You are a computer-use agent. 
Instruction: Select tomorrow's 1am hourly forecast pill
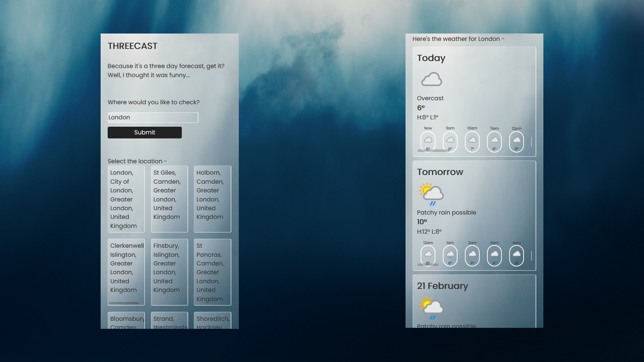pos(450,256)
